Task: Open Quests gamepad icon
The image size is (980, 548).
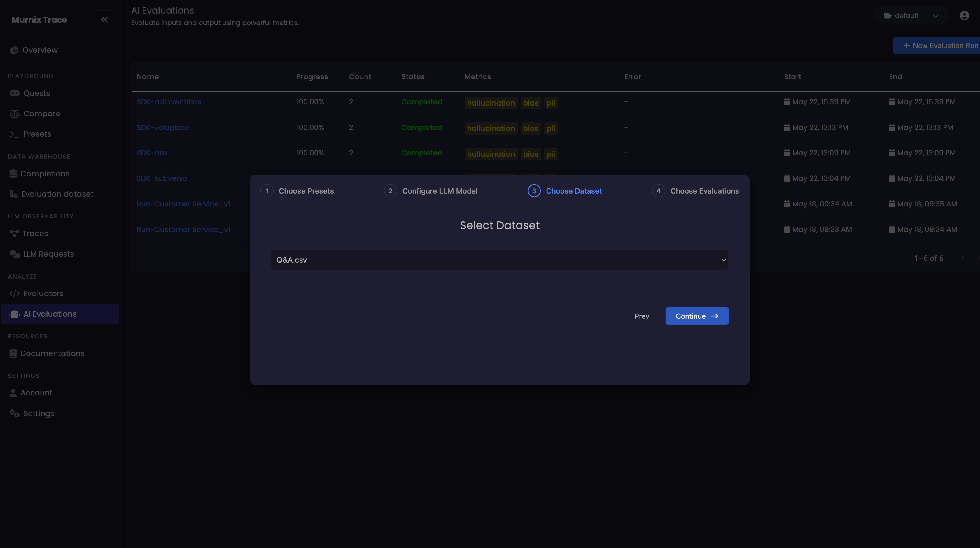Action: click(15, 93)
